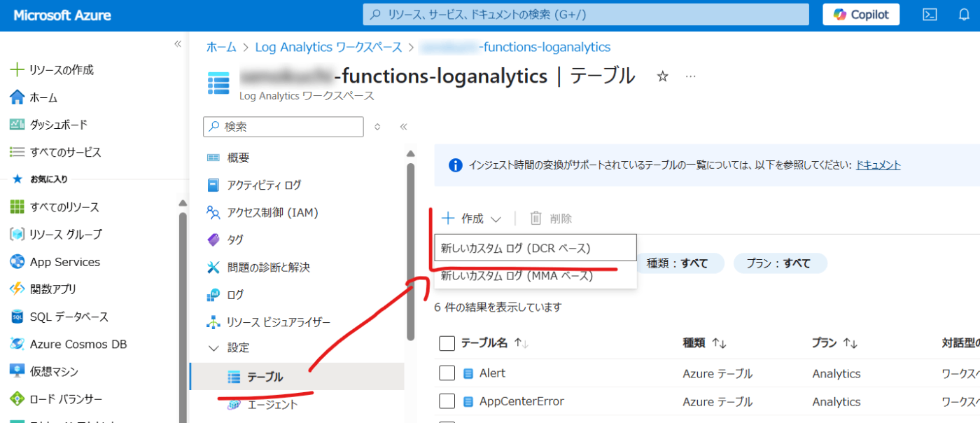Viewport: 980px width, 423px height.
Task: Click the Microsoft Azure logo text
Action: [62, 15]
